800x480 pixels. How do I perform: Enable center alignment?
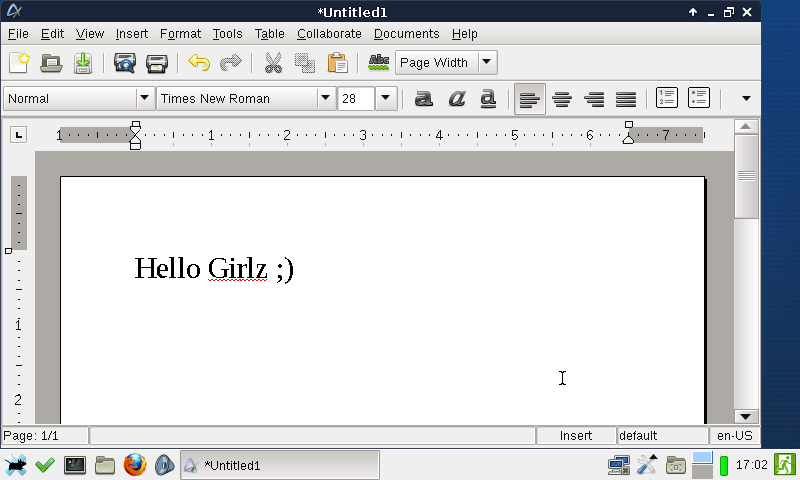pyautogui.click(x=562, y=98)
